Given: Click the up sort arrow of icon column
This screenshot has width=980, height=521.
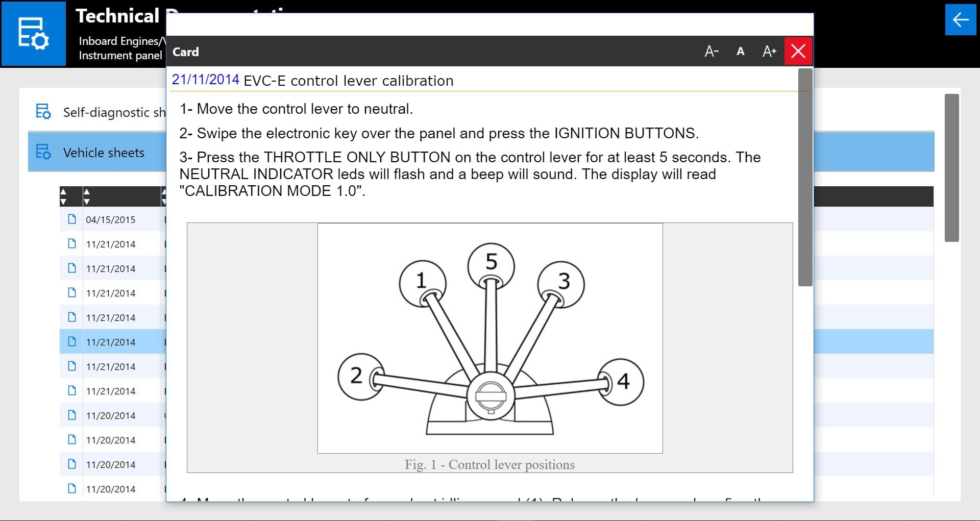Looking at the screenshot, I should pyautogui.click(x=63, y=192).
